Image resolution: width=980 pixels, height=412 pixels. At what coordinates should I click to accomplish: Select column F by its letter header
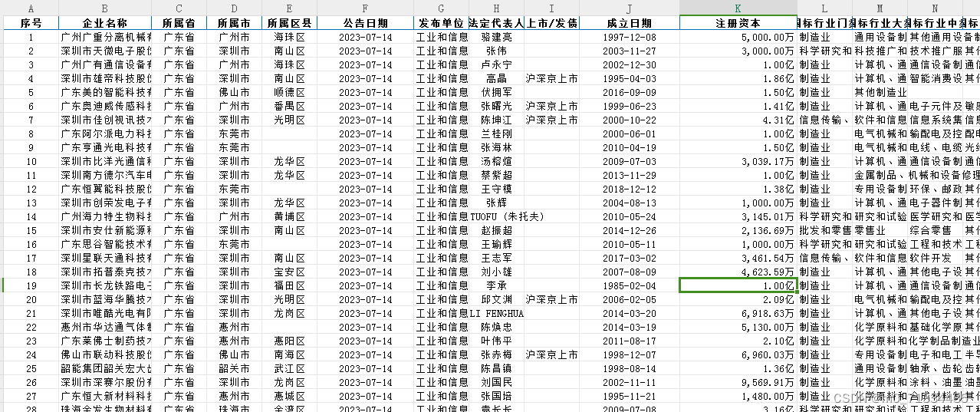pos(365,8)
